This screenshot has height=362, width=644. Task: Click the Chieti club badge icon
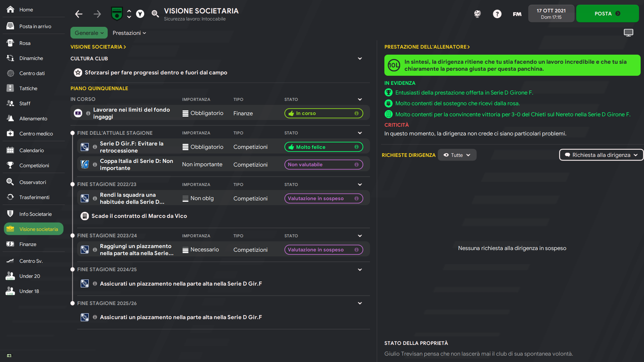tap(117, 14)
